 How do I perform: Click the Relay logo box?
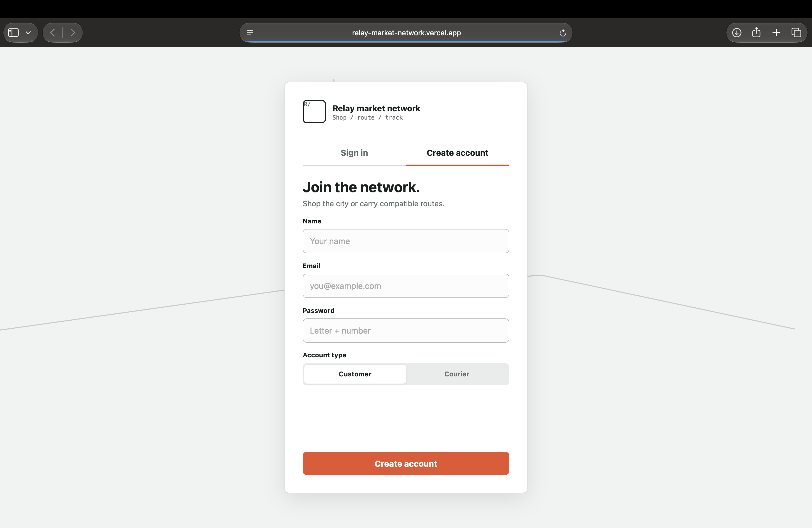coord(314,112)
